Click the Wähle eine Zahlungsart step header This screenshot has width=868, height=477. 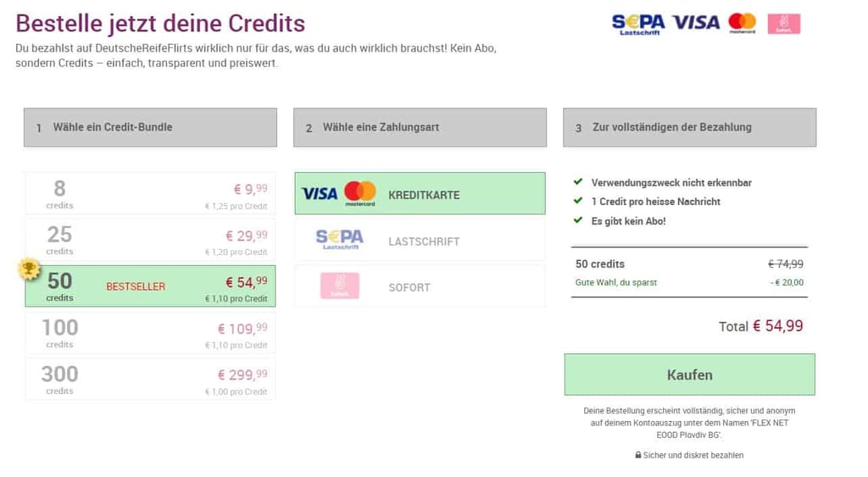(x=420, y=127)
